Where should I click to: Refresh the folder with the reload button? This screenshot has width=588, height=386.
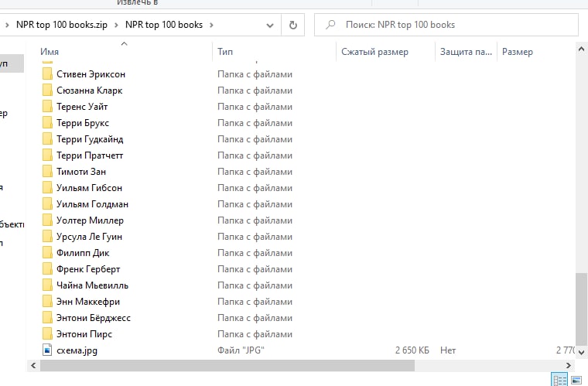tap(293, 25)
